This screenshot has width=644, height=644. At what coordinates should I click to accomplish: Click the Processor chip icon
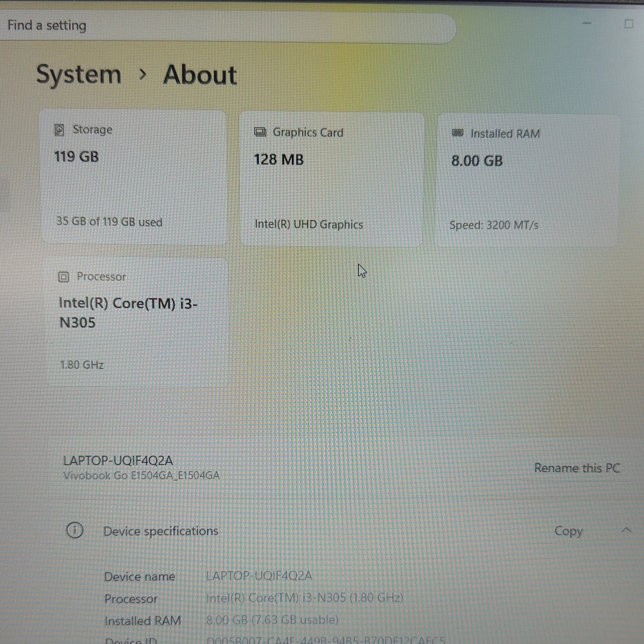point(64,277)
